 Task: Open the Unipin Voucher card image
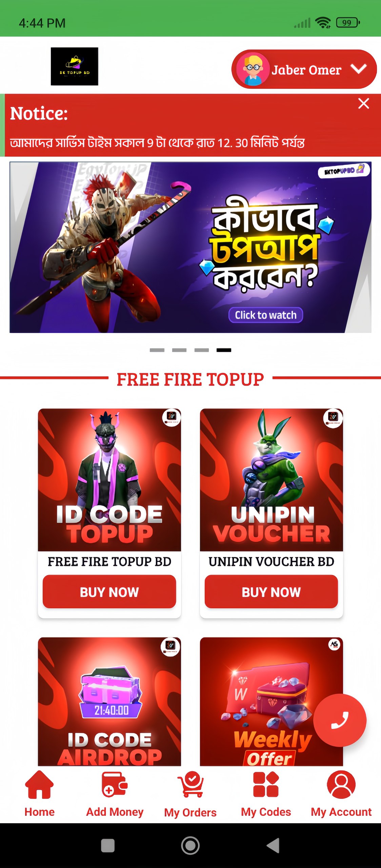point(272,480)
